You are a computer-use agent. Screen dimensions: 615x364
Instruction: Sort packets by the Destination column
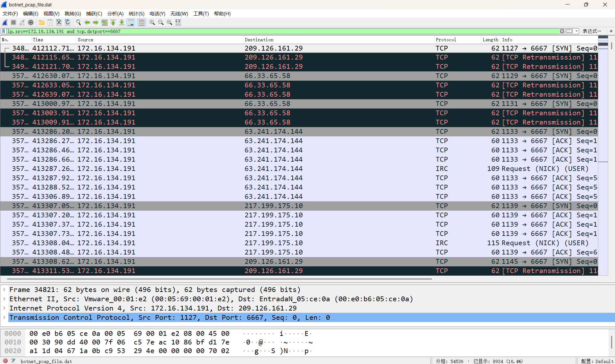tap(339, 40)
